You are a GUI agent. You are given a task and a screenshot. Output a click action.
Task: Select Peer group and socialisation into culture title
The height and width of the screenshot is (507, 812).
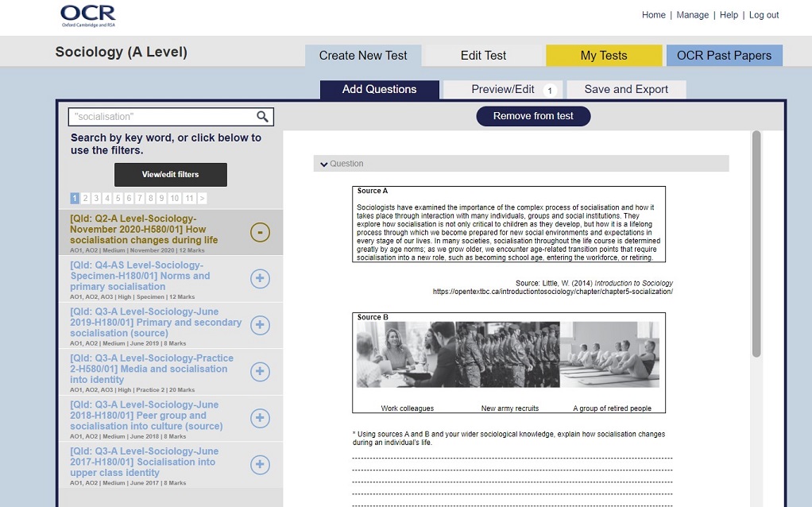[146, 416]
